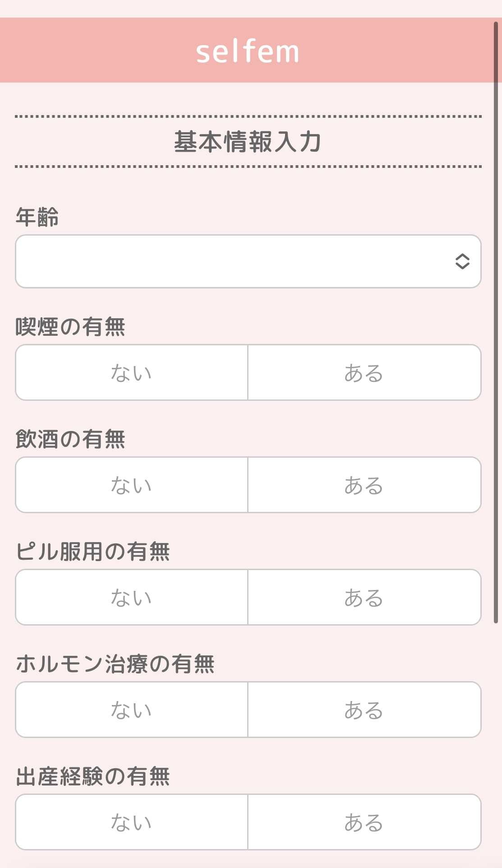Choose ない for 飲酒の有無
Image resolution: width=502 pixels, height=868 pixels.
132,485
